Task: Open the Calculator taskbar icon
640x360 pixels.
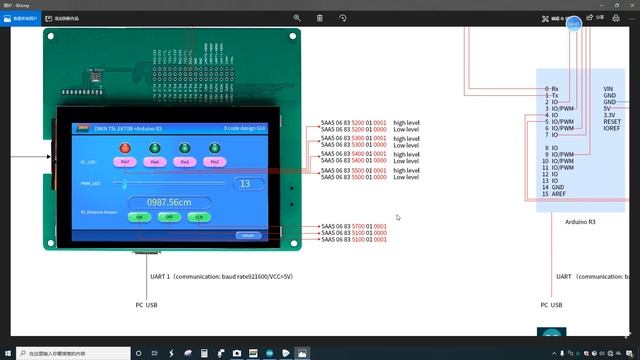Action: [x=204, y=353]
